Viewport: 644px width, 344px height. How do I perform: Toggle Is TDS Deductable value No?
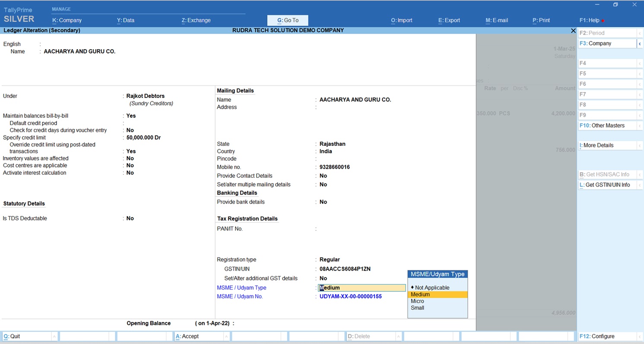pyautogui.click(x=130, y=218)
